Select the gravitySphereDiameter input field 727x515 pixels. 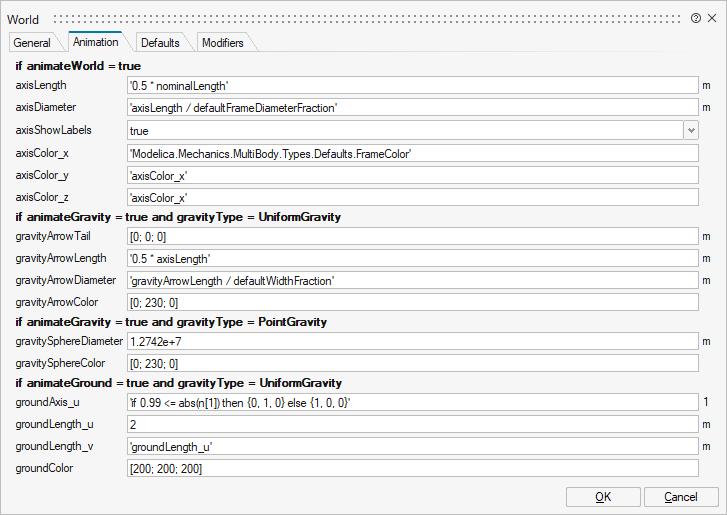411,342
